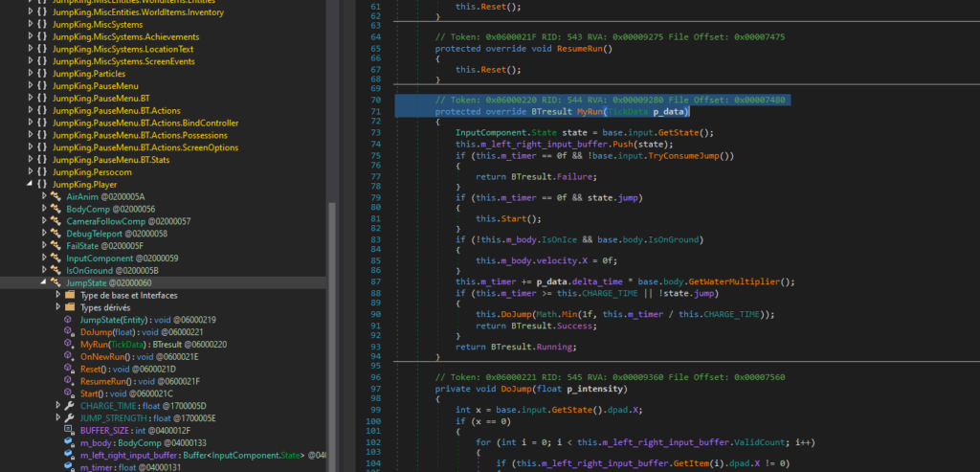Click the JumpKing.Persocom namespace braces icon
Viewport: 980px width, 472px height.
point(42,172)
